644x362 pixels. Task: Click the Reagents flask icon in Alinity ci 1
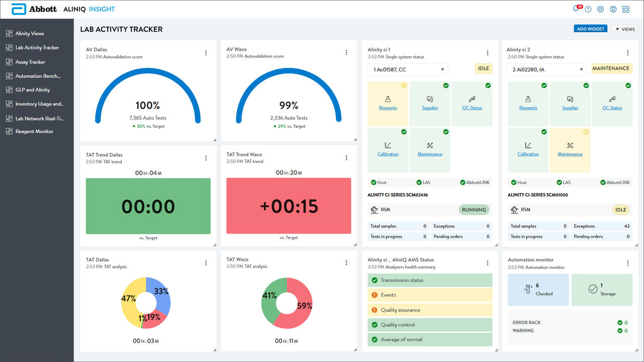pos(388,100)
